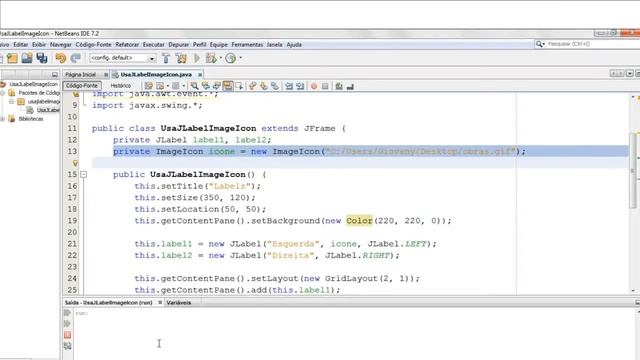Select UsaJLabelImageIcon project node
640x360 pixels.
point(33,84)
